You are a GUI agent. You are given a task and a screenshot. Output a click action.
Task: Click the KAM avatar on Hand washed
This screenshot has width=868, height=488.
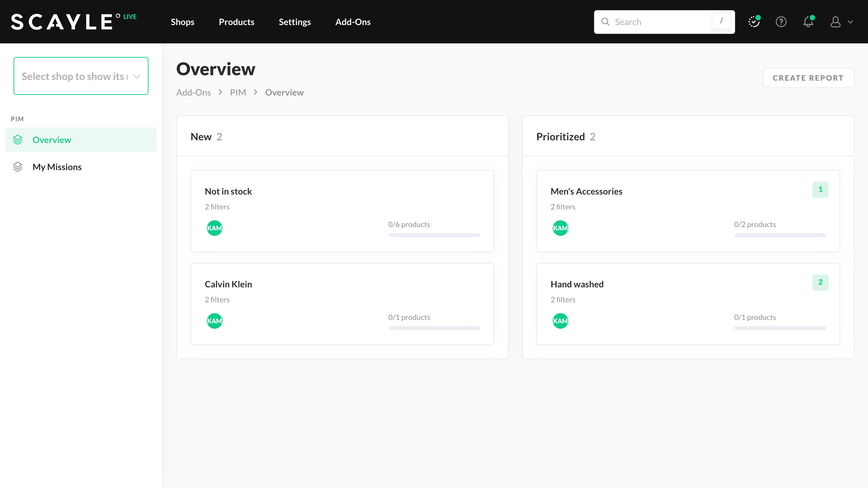pos(560,321)
